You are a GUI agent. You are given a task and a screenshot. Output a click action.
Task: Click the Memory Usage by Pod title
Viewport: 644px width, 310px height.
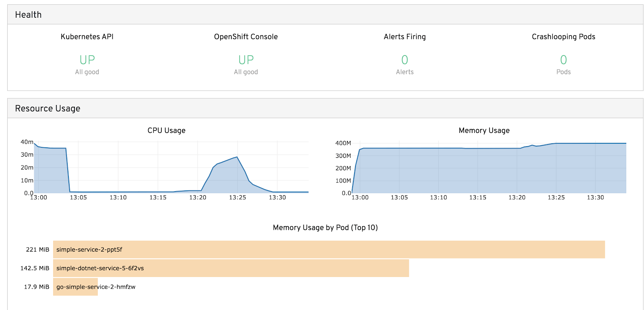pyautogui.click(x=325, y=227)
